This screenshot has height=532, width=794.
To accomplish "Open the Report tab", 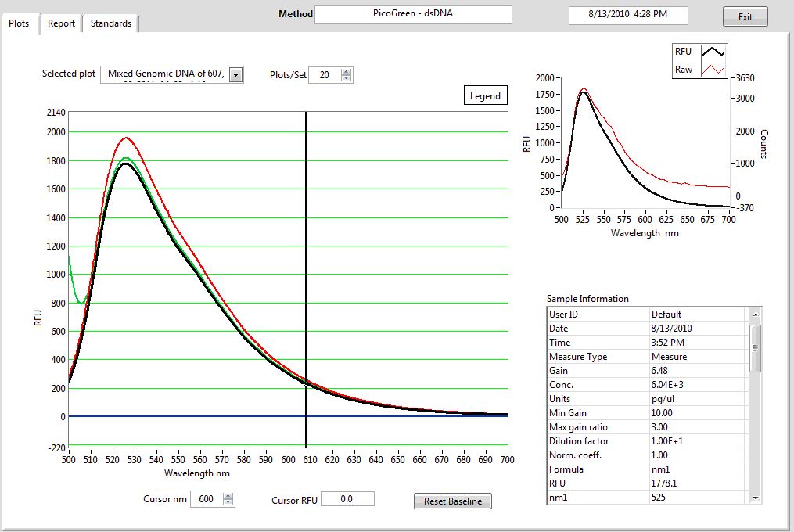I will pyautogui.click(x=61, y=23).
